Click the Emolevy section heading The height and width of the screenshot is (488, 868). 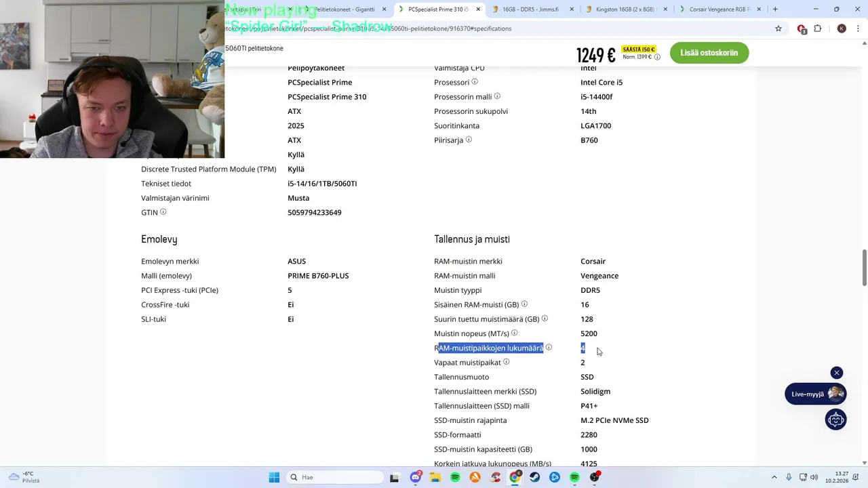click(159, 239)
